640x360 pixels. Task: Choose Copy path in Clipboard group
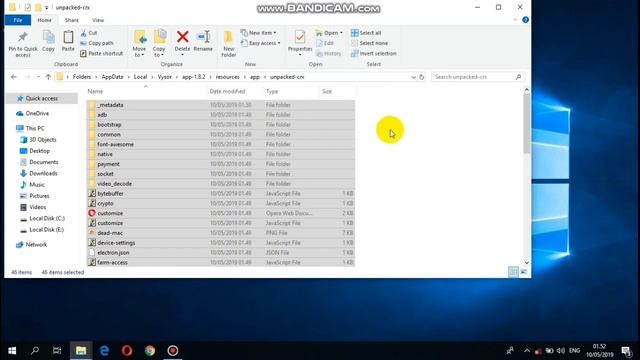(97, 43)
